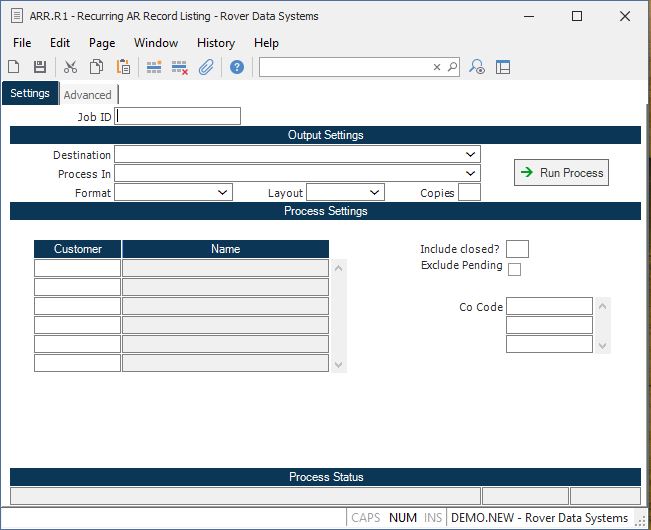Screen dimensions: 651x530
Task: Click the Copy icon in toolbar
Action: (x=97, y=67)
